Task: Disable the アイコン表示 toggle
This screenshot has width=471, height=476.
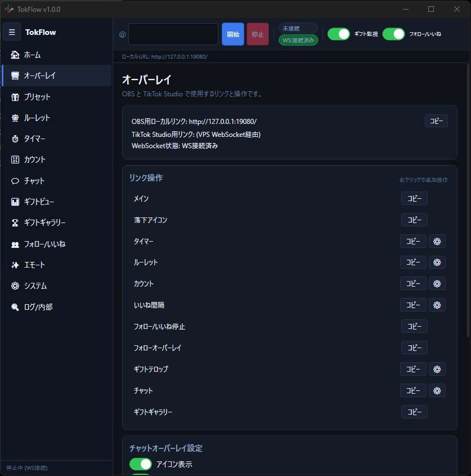Action: pos(141,464)
